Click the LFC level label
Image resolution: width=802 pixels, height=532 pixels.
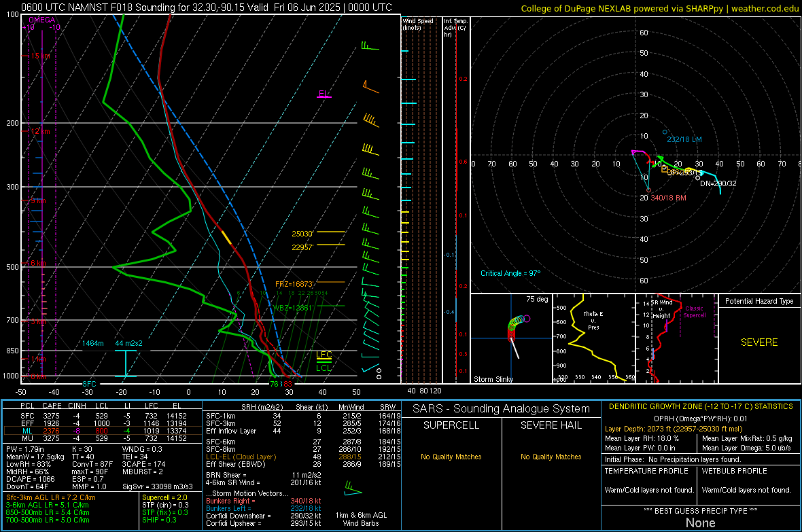pos(324,355)
